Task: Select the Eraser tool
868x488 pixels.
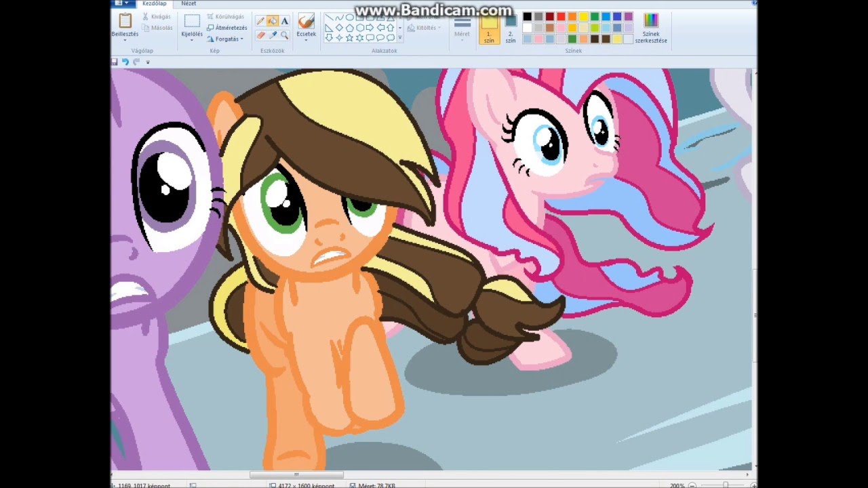Action: (x=260, y=35)
